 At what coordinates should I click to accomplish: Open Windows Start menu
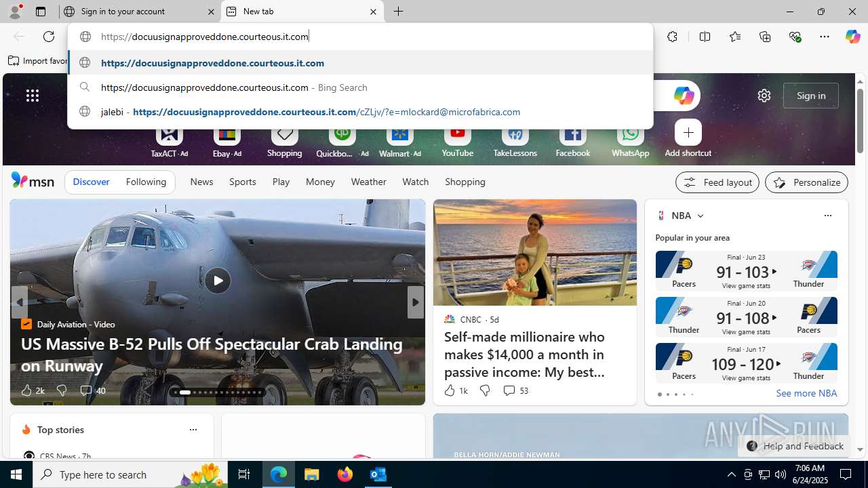(16, 474)
